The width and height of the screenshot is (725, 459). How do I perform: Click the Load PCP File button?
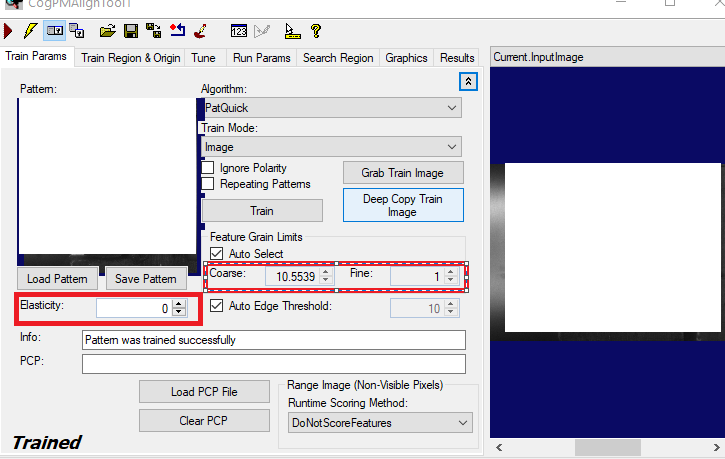pyautogui.click(x=204, y=392)
